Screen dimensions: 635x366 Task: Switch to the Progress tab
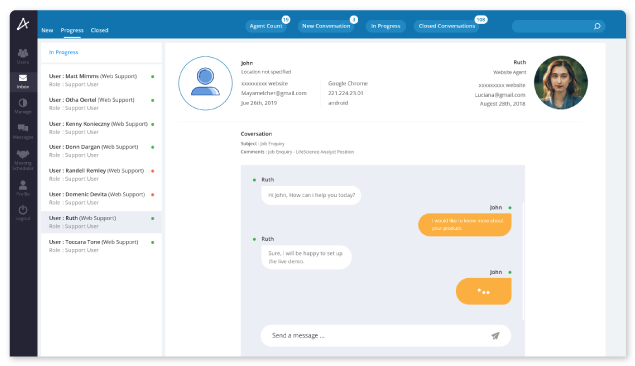click(72, 30)
